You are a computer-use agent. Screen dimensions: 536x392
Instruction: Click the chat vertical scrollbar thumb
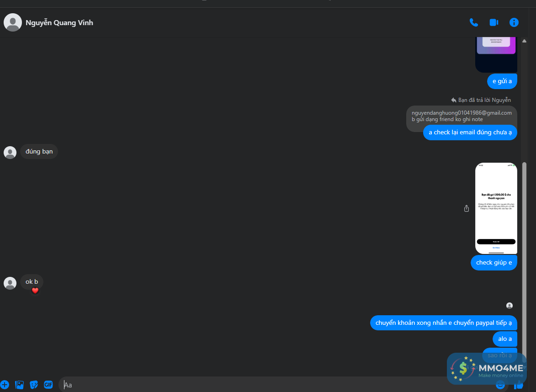[524, 262]
